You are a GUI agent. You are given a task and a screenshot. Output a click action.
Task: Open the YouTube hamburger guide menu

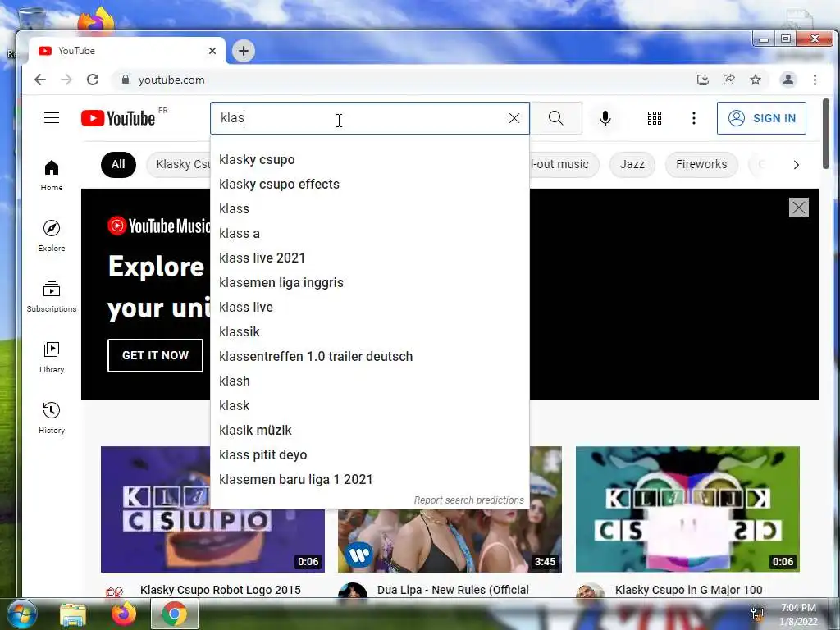pyautogui.click(x=52, y=118)
